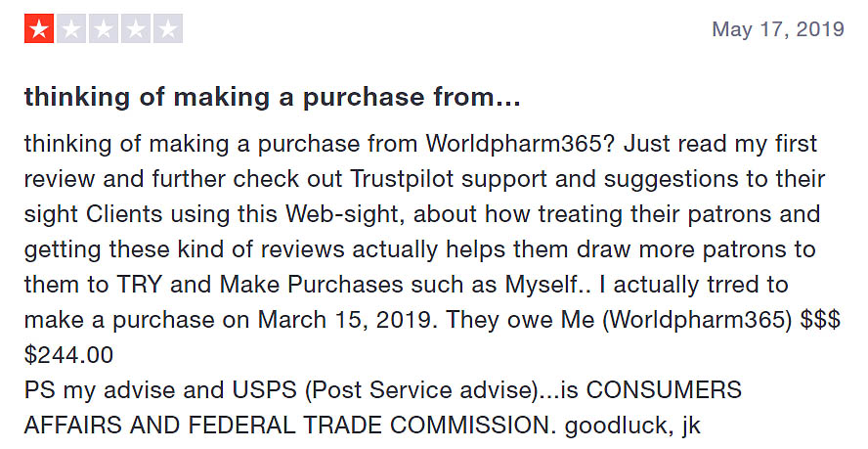
Task: Open the review title 'thinking of making a purchase from…'
Action: coord(273,97)
